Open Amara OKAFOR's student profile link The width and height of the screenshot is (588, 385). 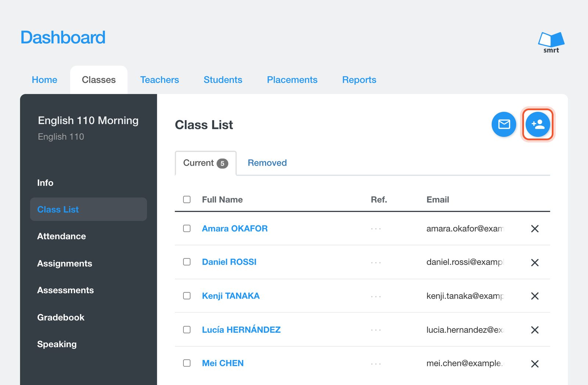235,229
